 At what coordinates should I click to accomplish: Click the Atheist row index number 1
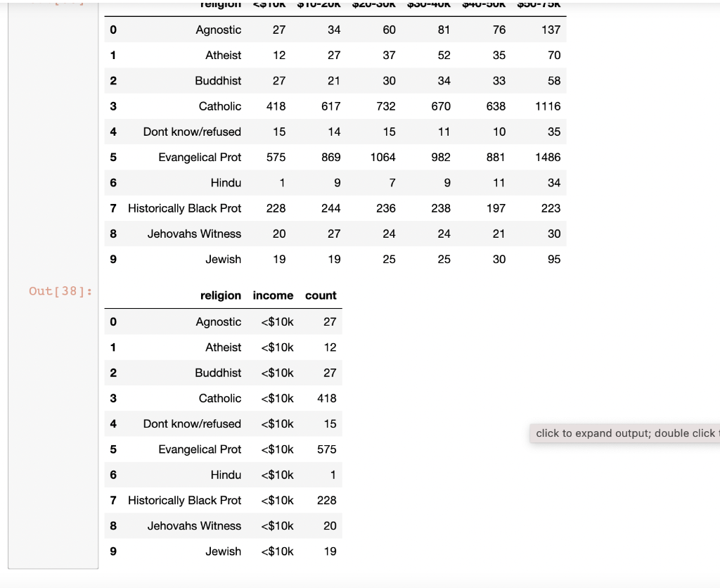coord(113,55)
